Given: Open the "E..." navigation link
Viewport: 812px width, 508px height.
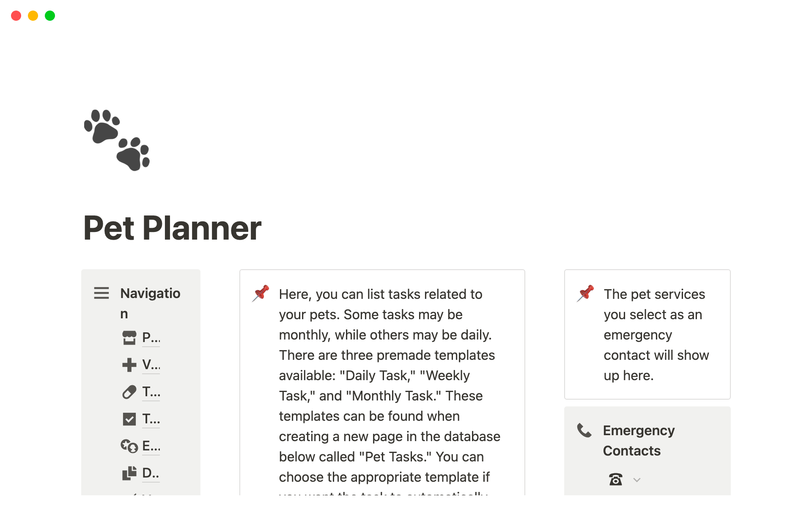Looking at the screenshot, I should point(151,446).
